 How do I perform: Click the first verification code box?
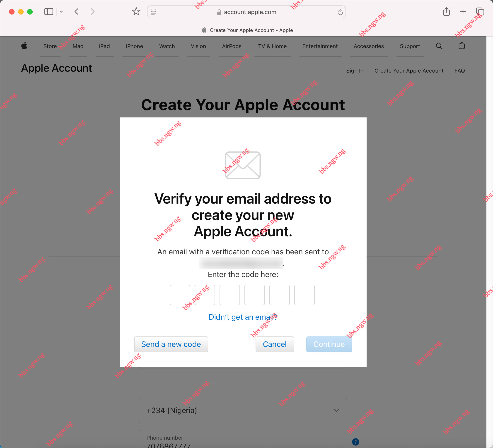coord(180,295)
